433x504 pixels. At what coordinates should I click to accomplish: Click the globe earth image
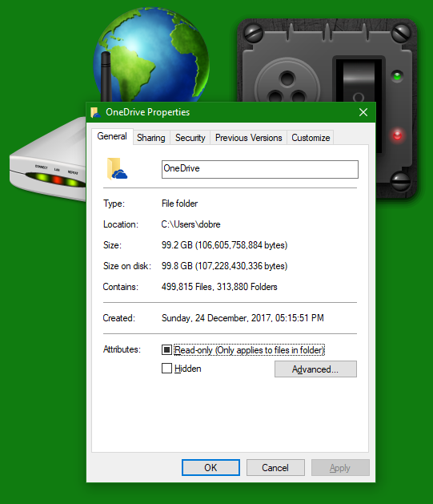pos(151,54)
